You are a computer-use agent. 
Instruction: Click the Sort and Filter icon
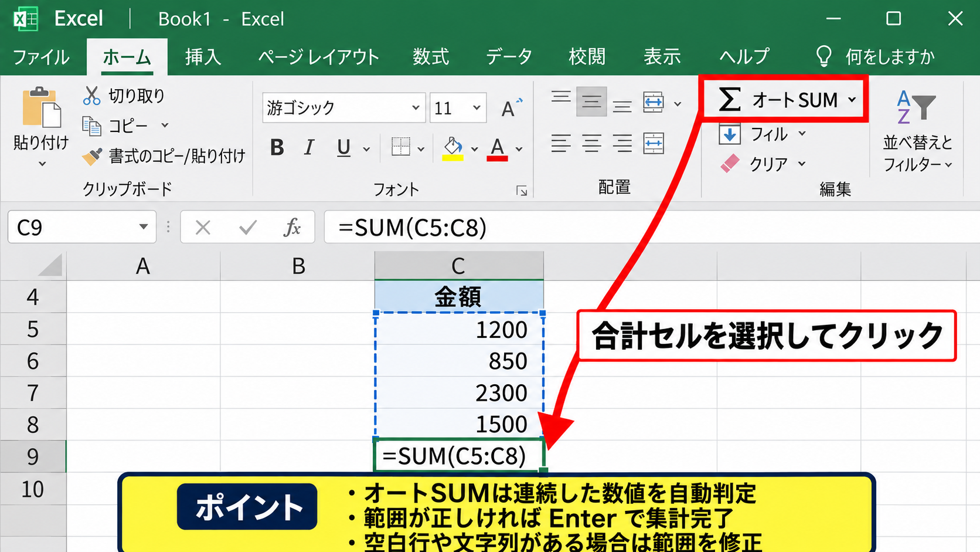click(916, 107)
